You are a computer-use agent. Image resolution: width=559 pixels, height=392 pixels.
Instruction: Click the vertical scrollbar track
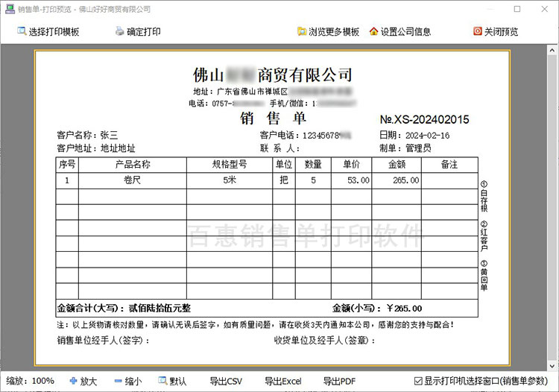tap(552, 208)
